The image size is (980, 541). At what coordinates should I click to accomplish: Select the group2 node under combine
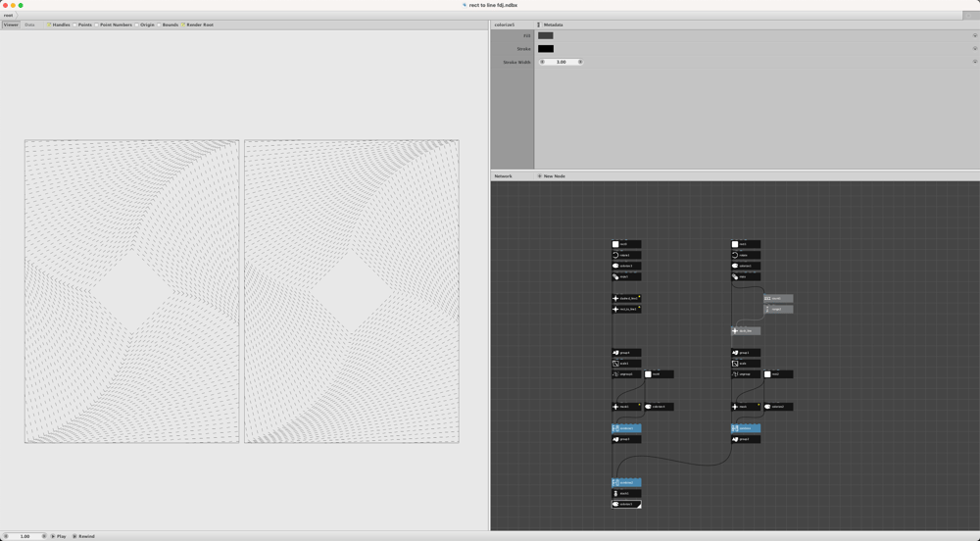click(746, 439)
